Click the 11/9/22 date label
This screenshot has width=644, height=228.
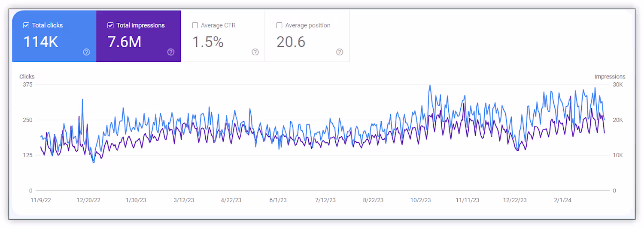[41, 200]
